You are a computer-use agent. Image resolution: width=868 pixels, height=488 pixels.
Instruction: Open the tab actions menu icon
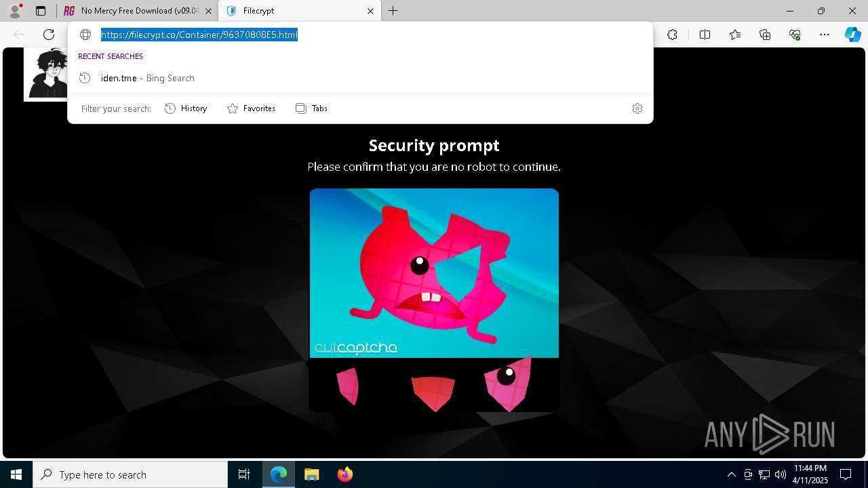pyautogui.click(x=41, y=11)
